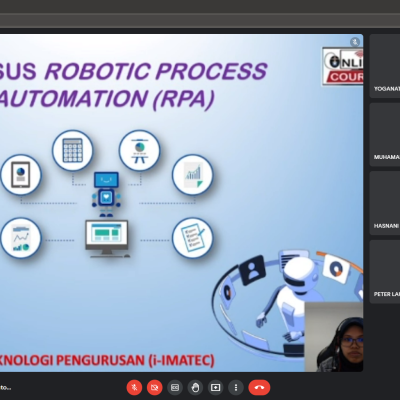Raise hand in the meeting
Screen dimensions: 400x400
[195, 387]
